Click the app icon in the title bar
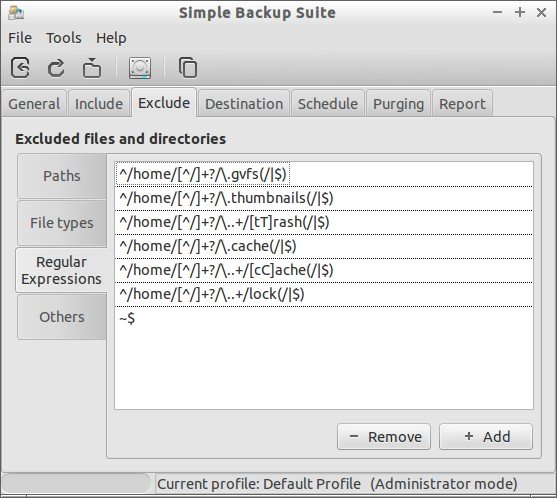Viewport: 557px width, 498px height. (x=16, y=13)
